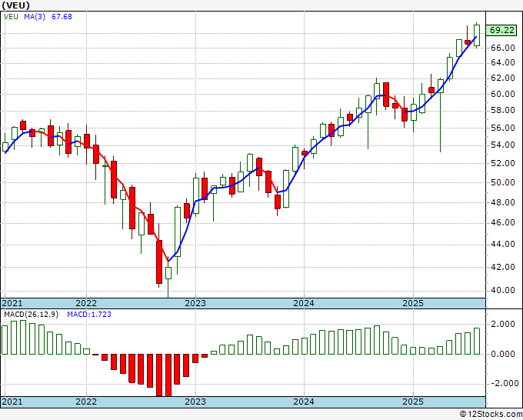Click 2021 on the price chart timeline
This screenshot has width=523, height=420.
(12, 303)
